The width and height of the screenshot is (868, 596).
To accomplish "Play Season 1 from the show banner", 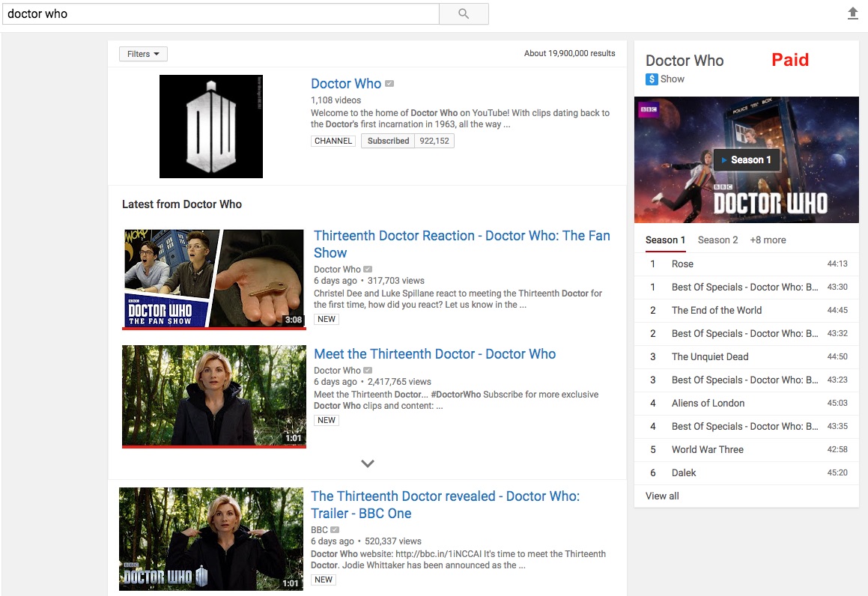I will (747, 160).
